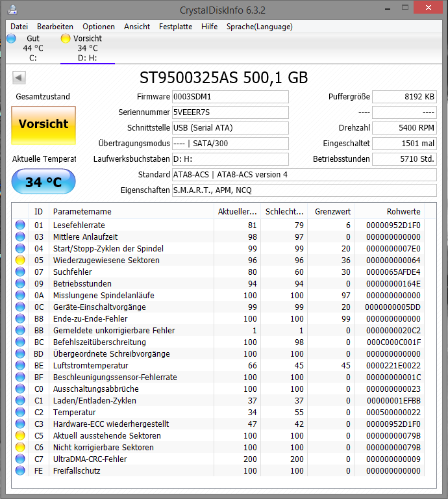Click the Eigenschaften field S.M.A.R.T., APM, NCQ
Image resolution: width=448 pixels, height=499 pixels.
point(305,190)
